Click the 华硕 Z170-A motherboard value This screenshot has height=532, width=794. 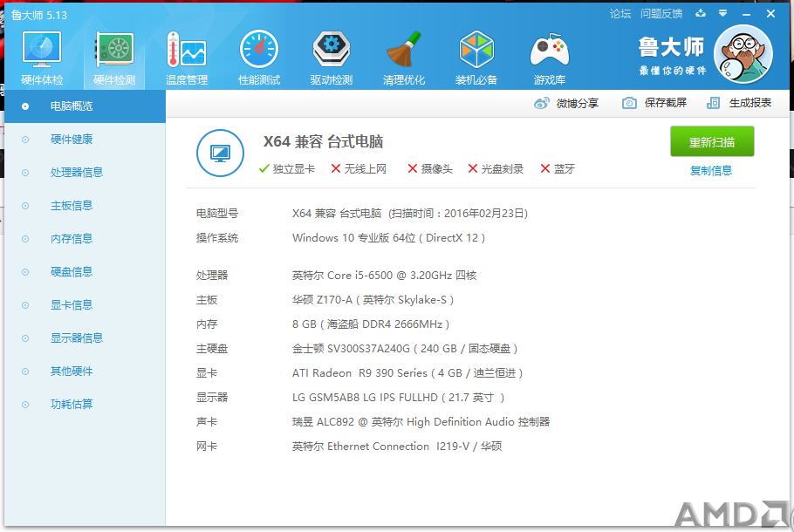373,300
